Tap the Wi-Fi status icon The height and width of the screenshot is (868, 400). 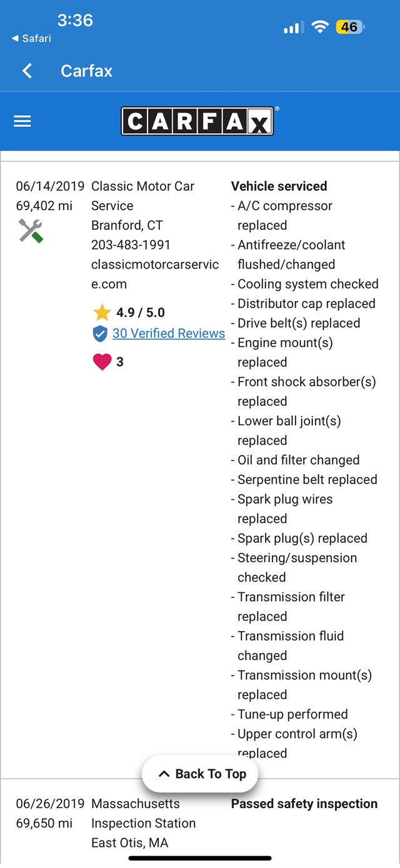320,27
